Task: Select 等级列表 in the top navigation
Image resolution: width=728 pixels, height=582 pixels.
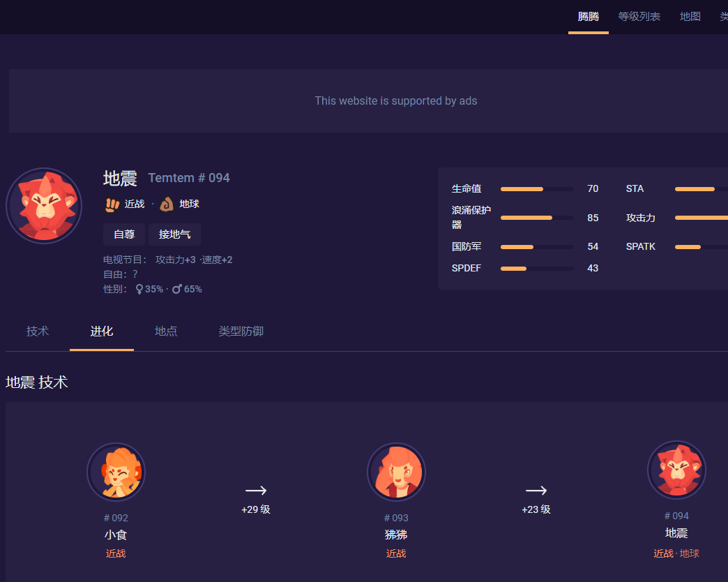Action: [x=639, y=16]
